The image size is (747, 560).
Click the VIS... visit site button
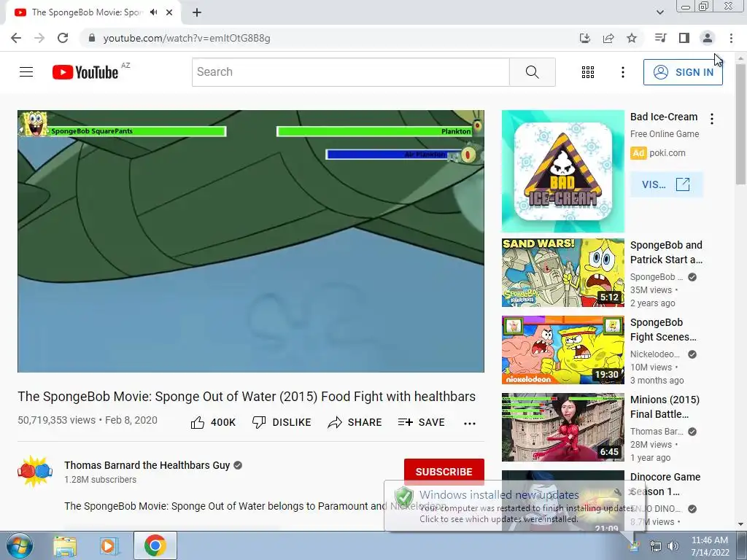click(666, 184)
